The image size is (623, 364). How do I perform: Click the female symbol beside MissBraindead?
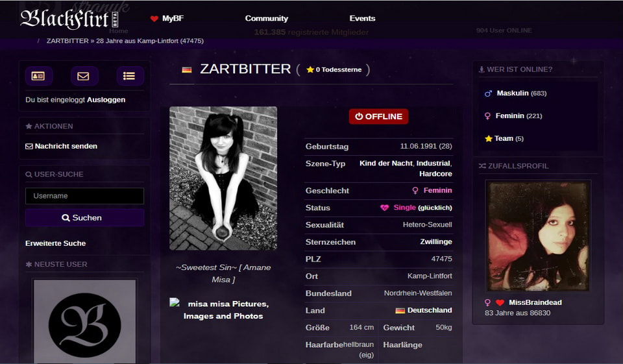(x=487, y=303)
